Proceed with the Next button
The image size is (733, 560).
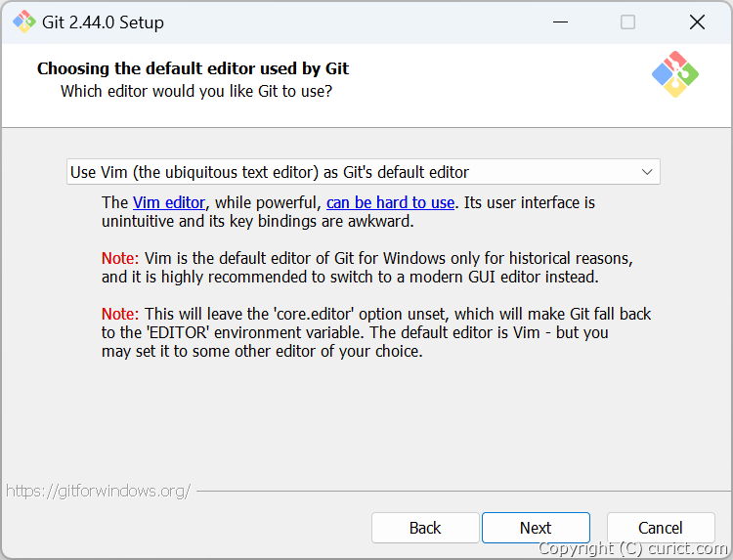point(536,528)
